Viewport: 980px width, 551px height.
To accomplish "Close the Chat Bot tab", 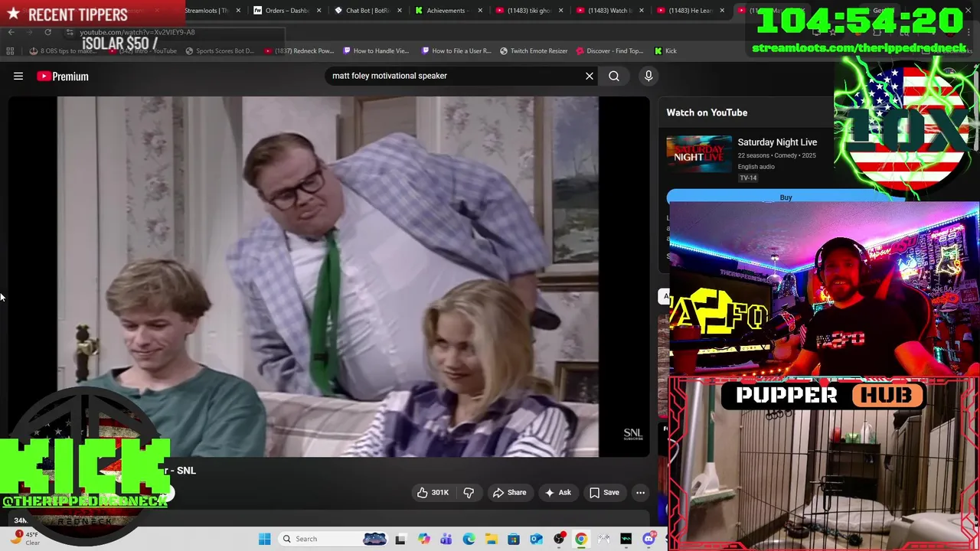I will (x=400, y=11).
